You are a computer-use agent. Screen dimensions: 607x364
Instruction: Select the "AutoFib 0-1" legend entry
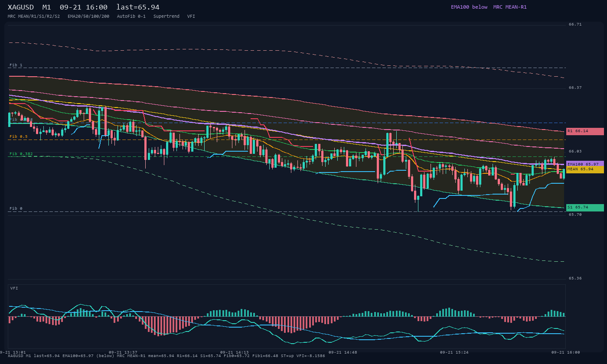(131, 16)
